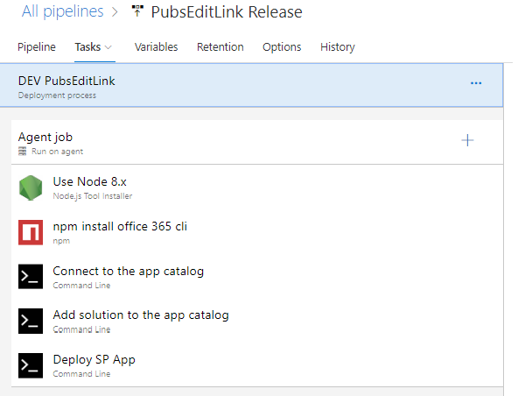532x396 pixels.
Task: Open the npm install office 365 cli task
Action: (x=257, y=232)
